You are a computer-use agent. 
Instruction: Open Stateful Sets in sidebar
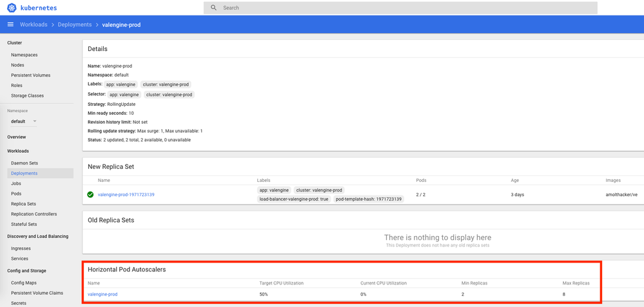point(24,224)
